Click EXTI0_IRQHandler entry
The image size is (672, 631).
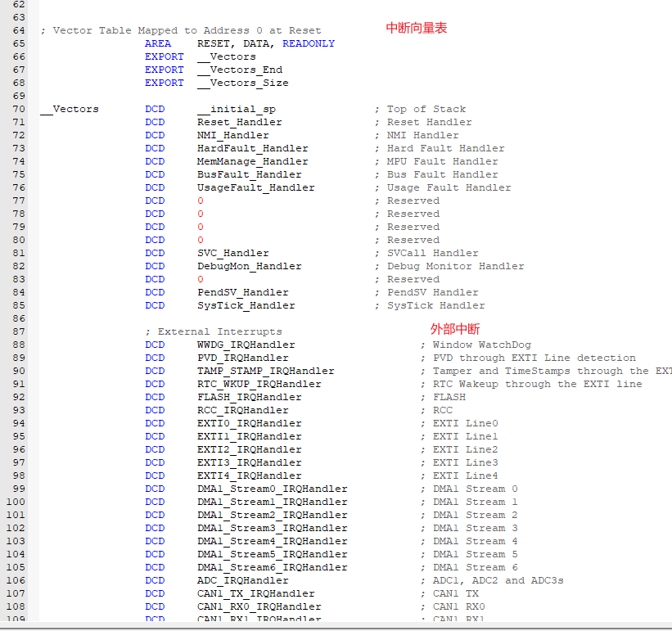[250, 423]
